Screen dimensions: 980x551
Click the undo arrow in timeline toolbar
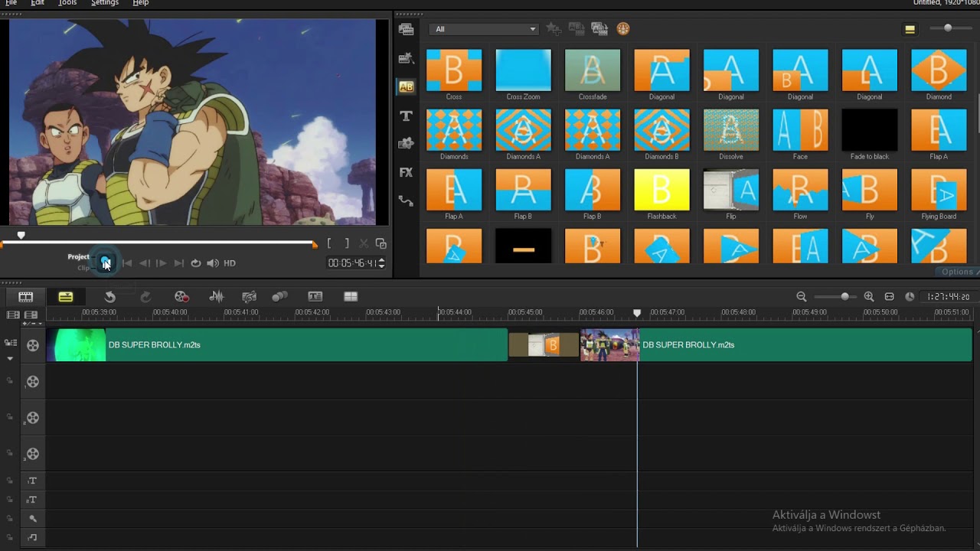click(x=110, y=297)
